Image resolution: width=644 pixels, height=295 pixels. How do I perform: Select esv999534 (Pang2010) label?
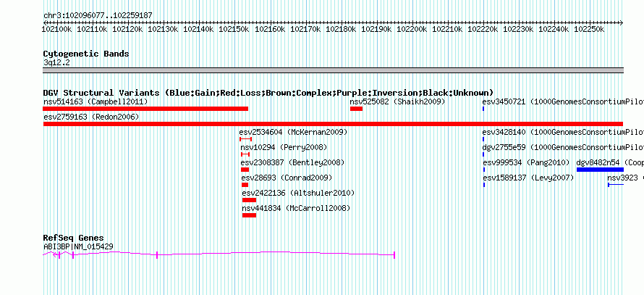(x=526, y=162)
